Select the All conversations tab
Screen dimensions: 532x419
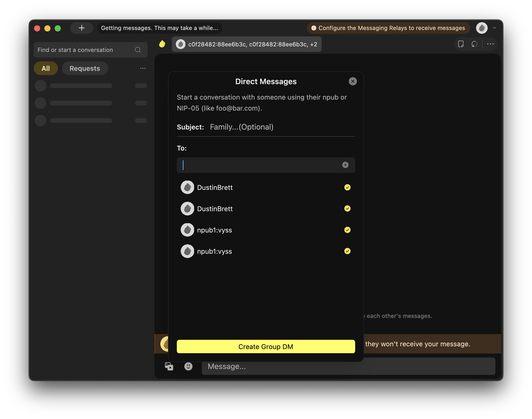click(x=46, y=68)
